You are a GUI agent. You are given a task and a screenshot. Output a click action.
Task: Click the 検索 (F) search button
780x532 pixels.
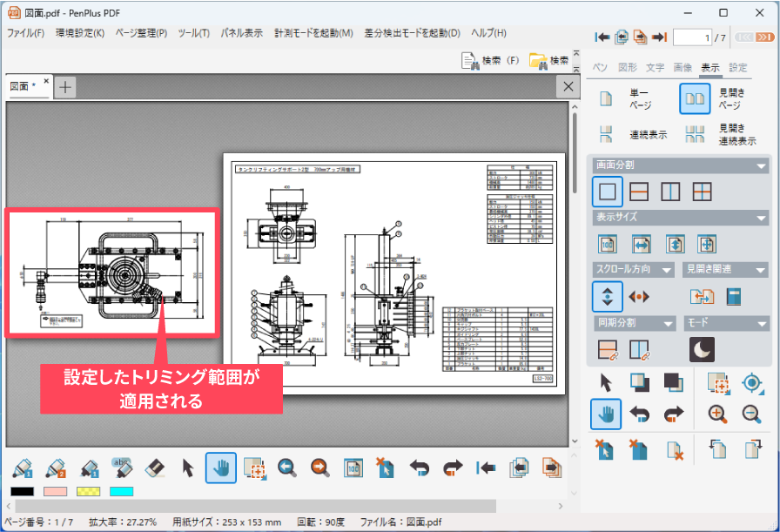489,61
